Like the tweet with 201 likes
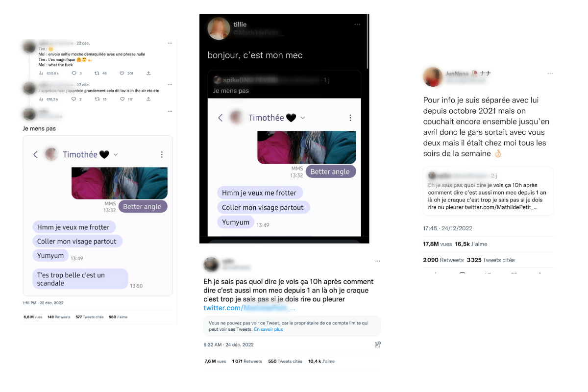Viewport: 588px width, 392px height. [122, 73]
